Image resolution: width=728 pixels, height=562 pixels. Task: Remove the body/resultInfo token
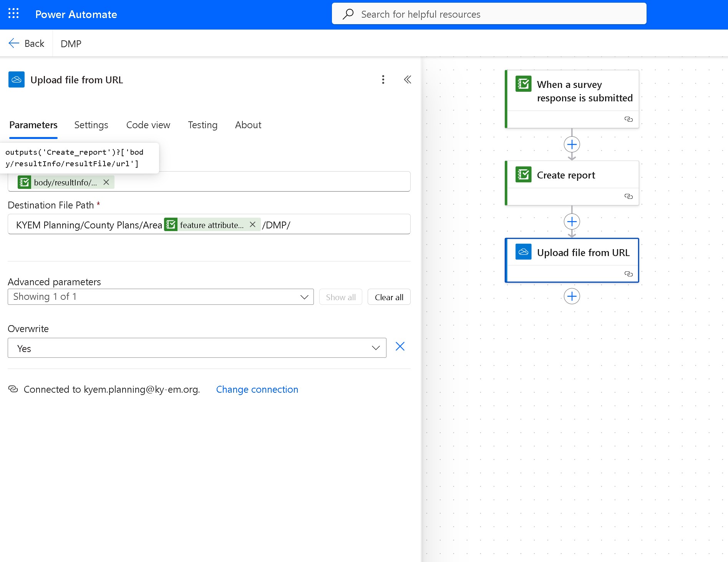106,182
